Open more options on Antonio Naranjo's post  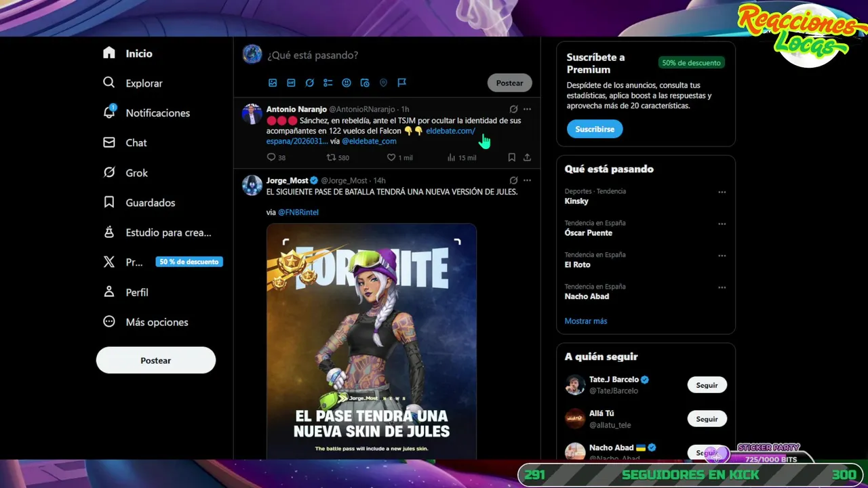point(527,109)
